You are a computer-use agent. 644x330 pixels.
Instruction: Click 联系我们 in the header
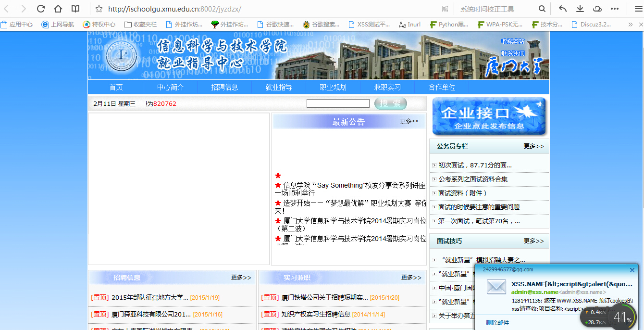[513, 53]
